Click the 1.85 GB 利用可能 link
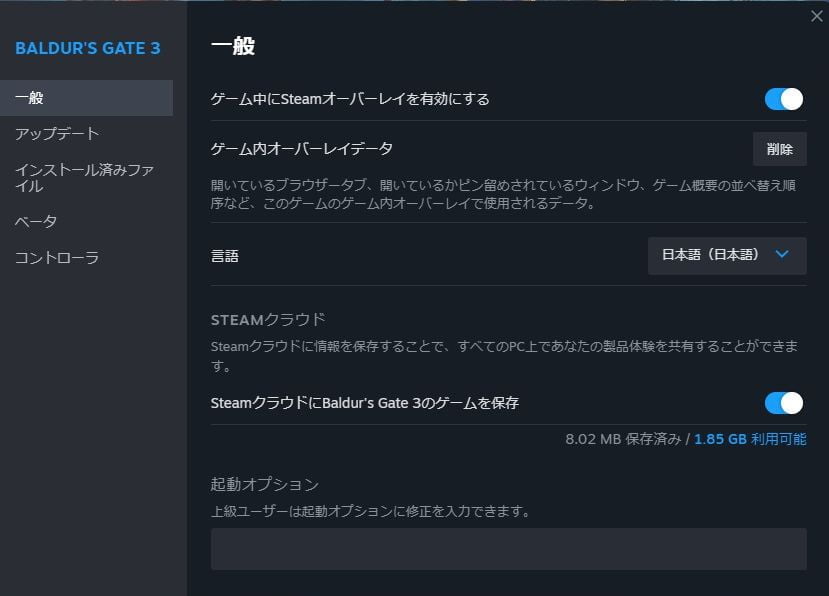The image size is (829, 596). [750, 439]
